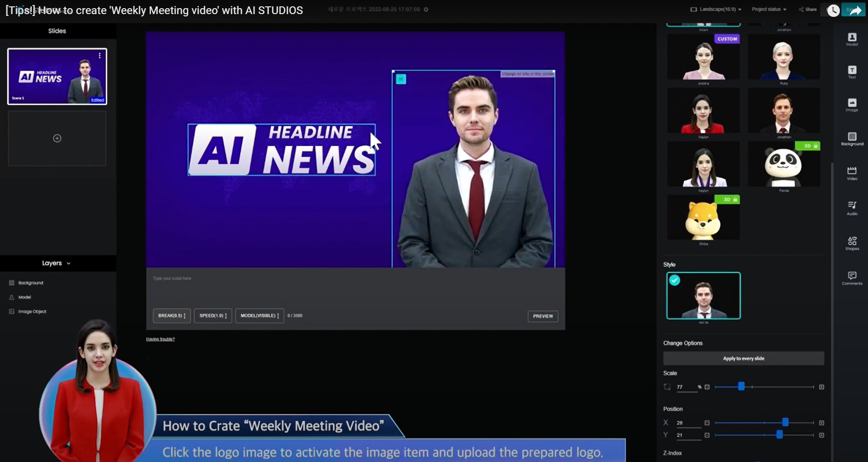This screenshot has width=868, height=462.
Task: Open BREAK(0.5) options menu
Action: click(x=172, y=316)
